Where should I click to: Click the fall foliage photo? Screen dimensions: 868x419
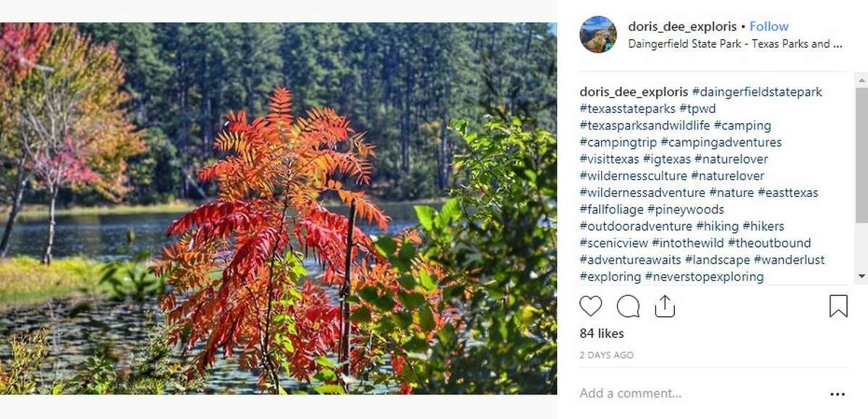coord(278,208)
